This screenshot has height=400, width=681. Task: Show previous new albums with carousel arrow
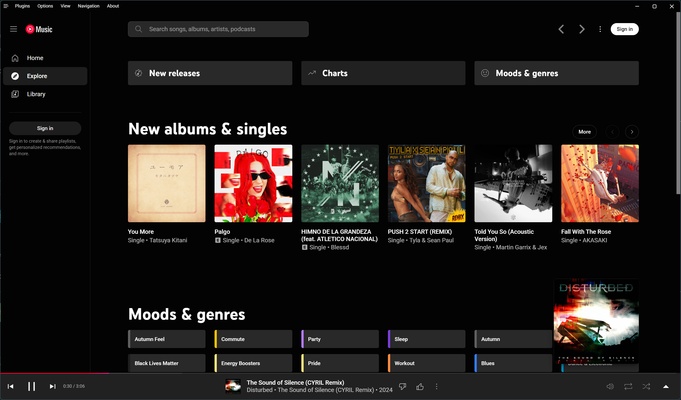(x=612, y=132)
